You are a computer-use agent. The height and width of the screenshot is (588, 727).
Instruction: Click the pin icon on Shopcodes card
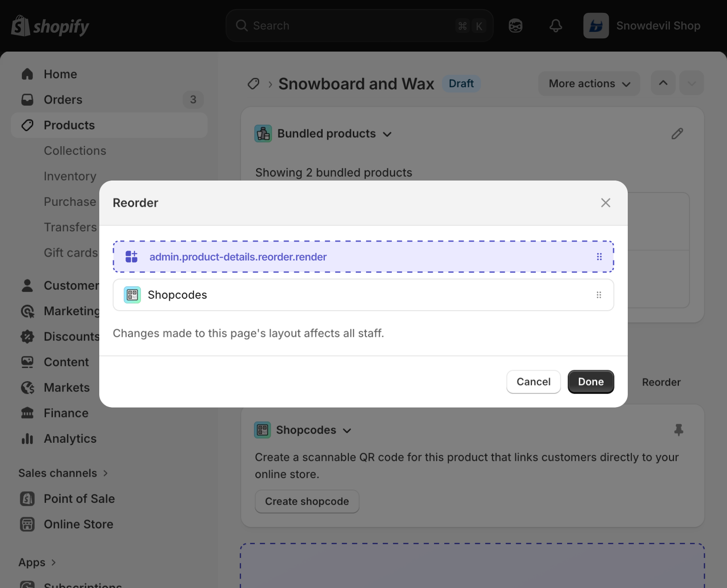point(678,430)
